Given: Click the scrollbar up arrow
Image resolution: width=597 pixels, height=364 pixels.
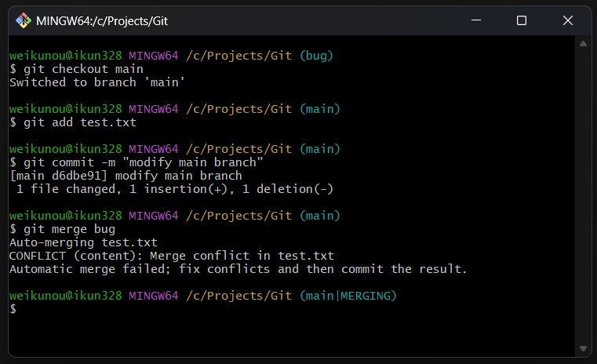Looking at the screenshot, I should (x=583, y=44).
